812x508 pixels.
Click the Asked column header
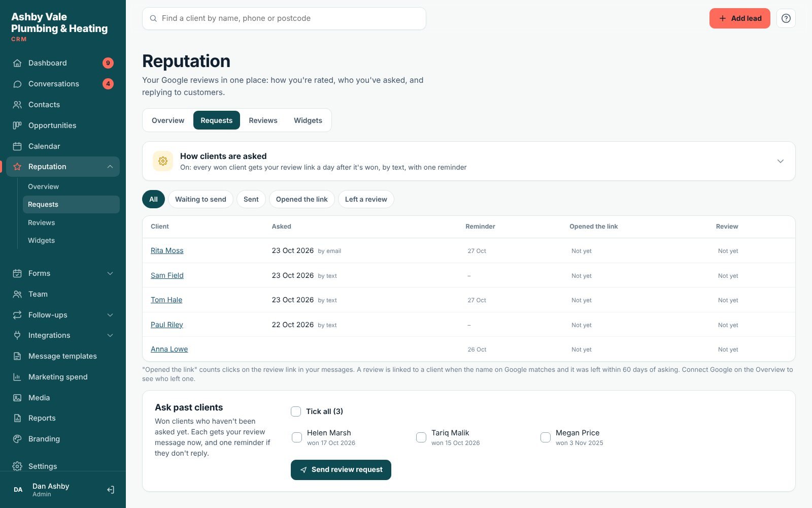[281, 227]
